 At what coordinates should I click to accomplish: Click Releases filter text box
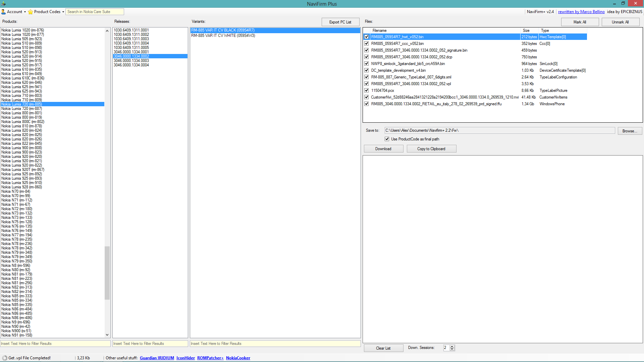click(150, 344)
